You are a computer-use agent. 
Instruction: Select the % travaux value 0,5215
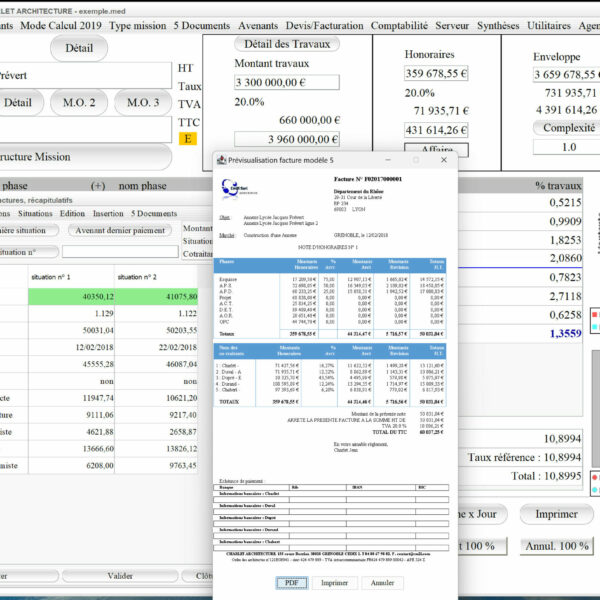pos(566,202)
